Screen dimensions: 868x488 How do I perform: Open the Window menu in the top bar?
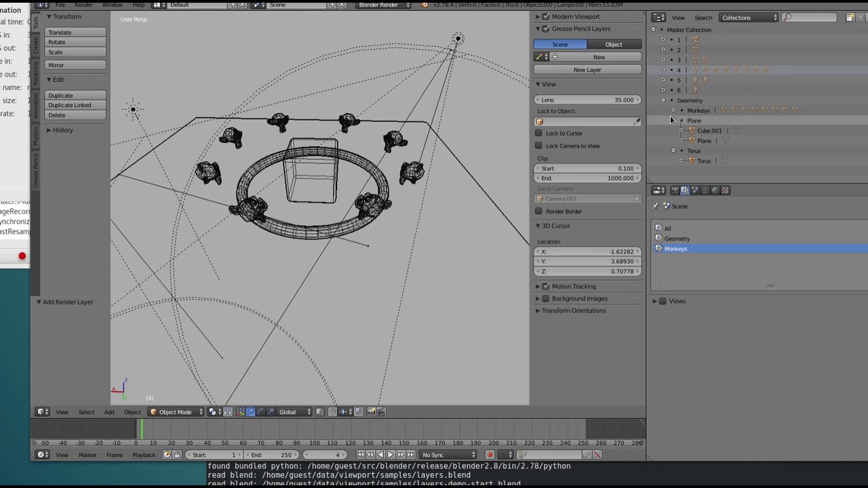(x=112, y=5)
